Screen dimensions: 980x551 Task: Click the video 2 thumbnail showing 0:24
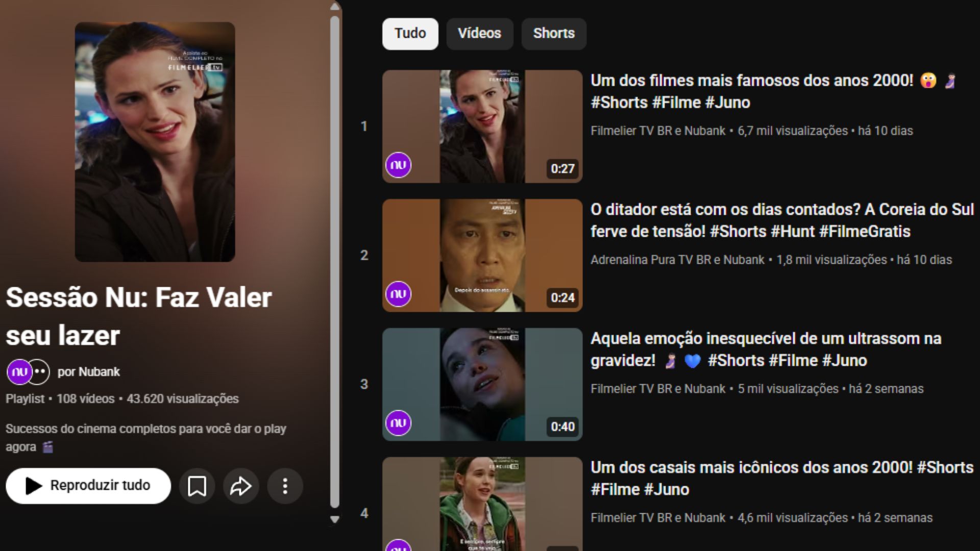click(x=482, y=256)
